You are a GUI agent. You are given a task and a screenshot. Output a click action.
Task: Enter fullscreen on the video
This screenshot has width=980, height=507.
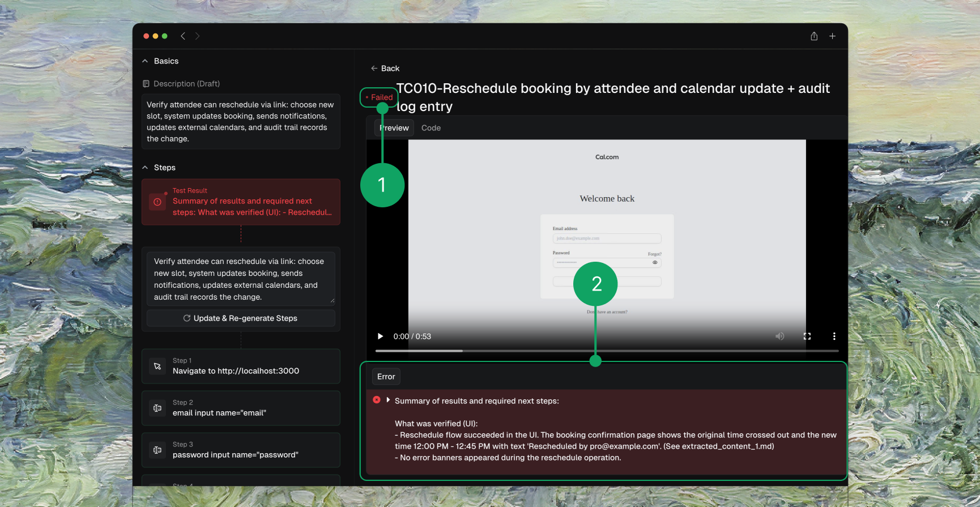[807, 336]
